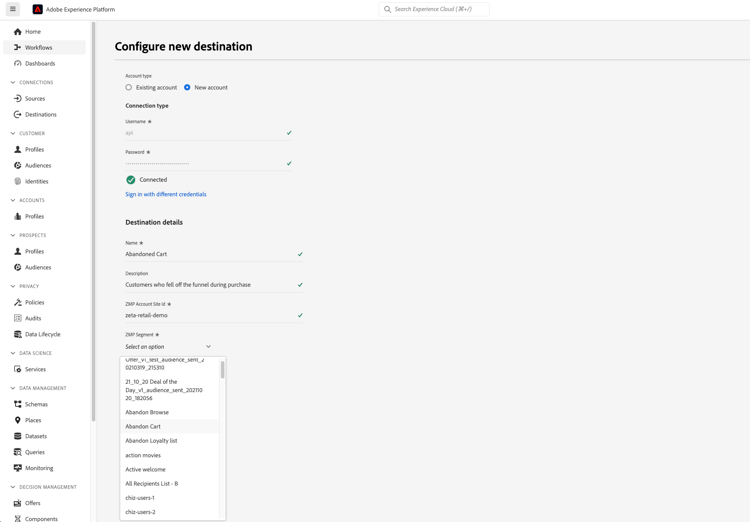
Task: Click the Datasets stack icon
Action: [x=18, y=436]
